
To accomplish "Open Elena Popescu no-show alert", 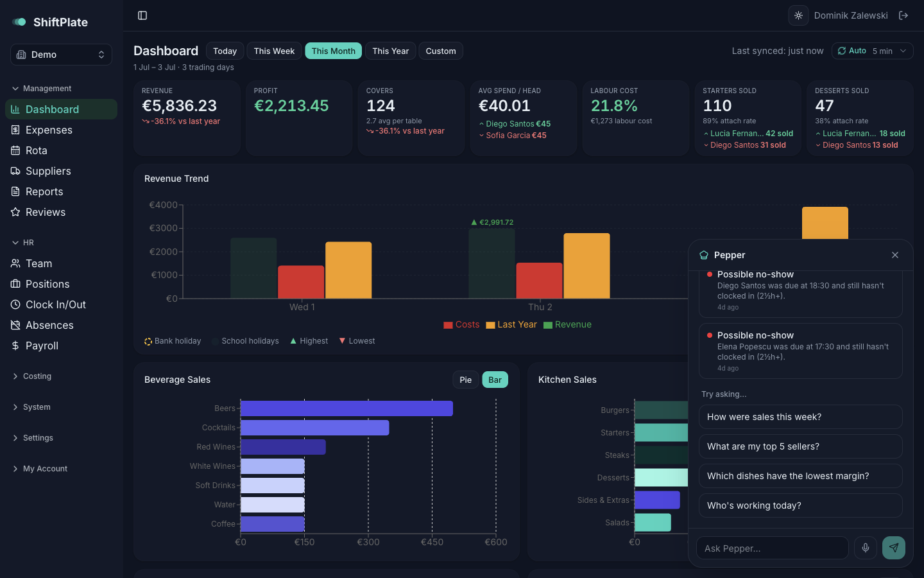I will pyautogui.click(x=800, y=351).
